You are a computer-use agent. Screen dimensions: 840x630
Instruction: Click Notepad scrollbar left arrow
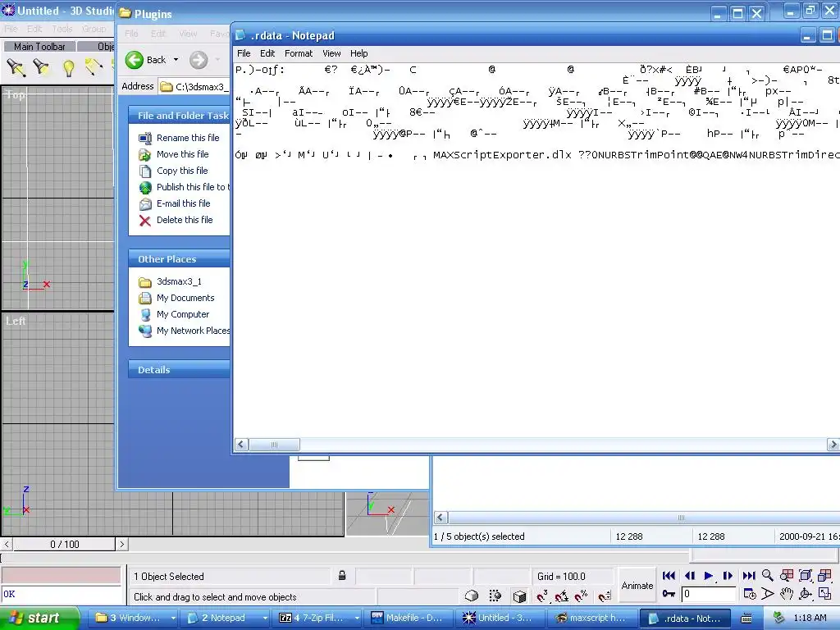point(242,445)
